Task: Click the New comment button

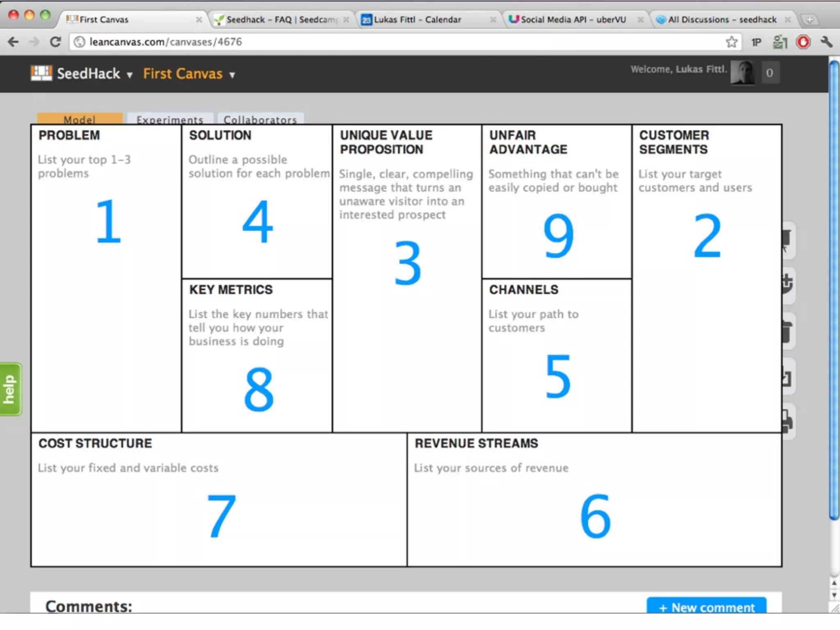Action: pos(706,607)
